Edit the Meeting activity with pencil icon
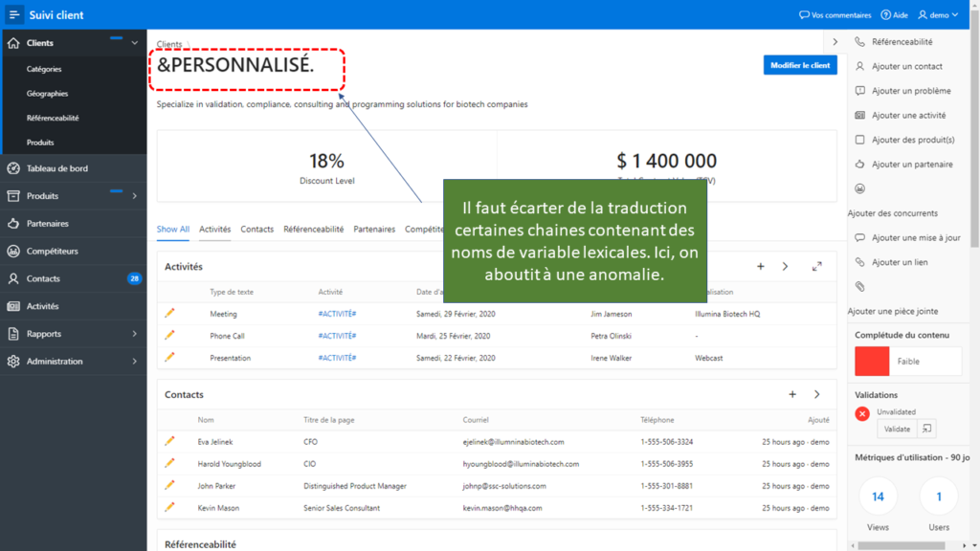 [x=169, y=313]
